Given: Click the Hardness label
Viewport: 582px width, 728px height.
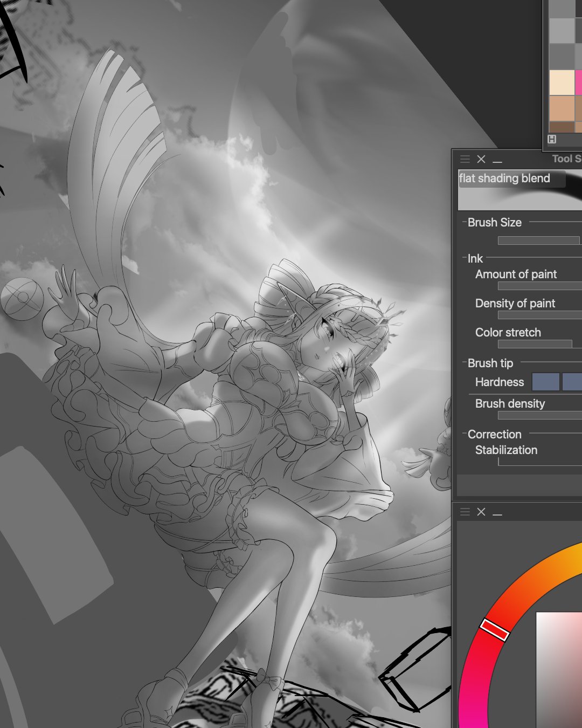Looking at the screenshot, I should pos(500,382).
